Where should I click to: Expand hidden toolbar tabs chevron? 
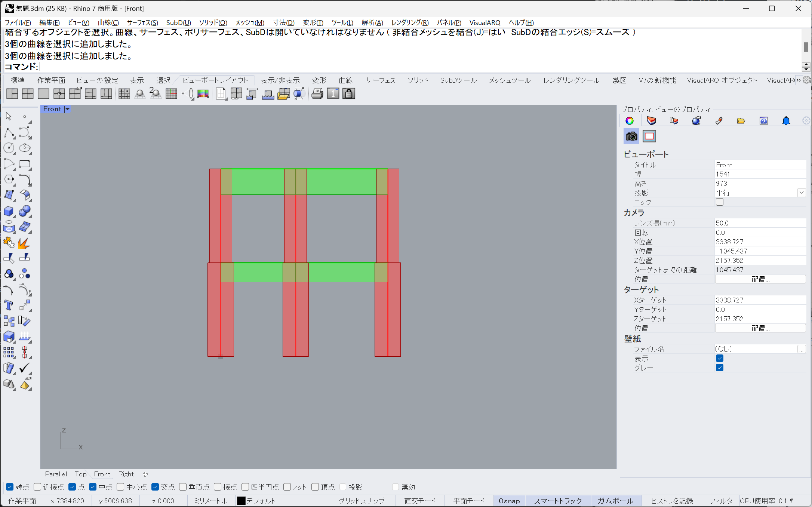(x=799, y=80)
